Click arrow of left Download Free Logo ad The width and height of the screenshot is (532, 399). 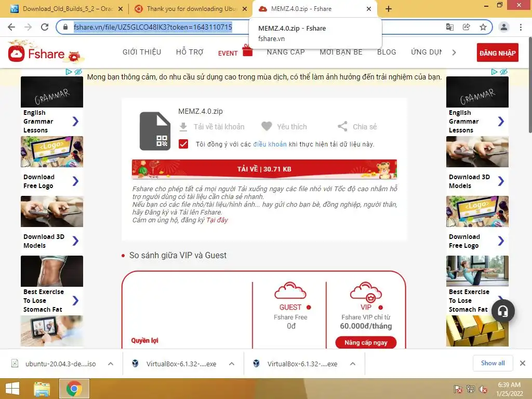coord(76,181)
